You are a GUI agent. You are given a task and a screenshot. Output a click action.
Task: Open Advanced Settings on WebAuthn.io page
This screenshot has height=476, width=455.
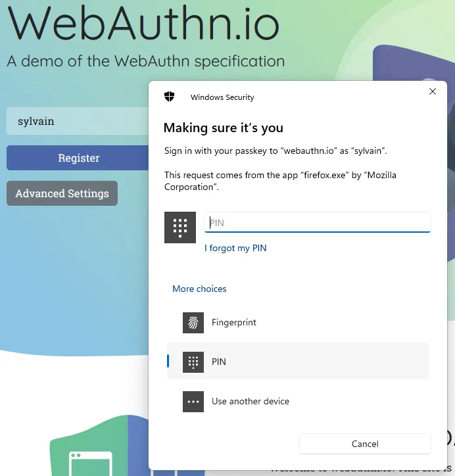(62, 193)
